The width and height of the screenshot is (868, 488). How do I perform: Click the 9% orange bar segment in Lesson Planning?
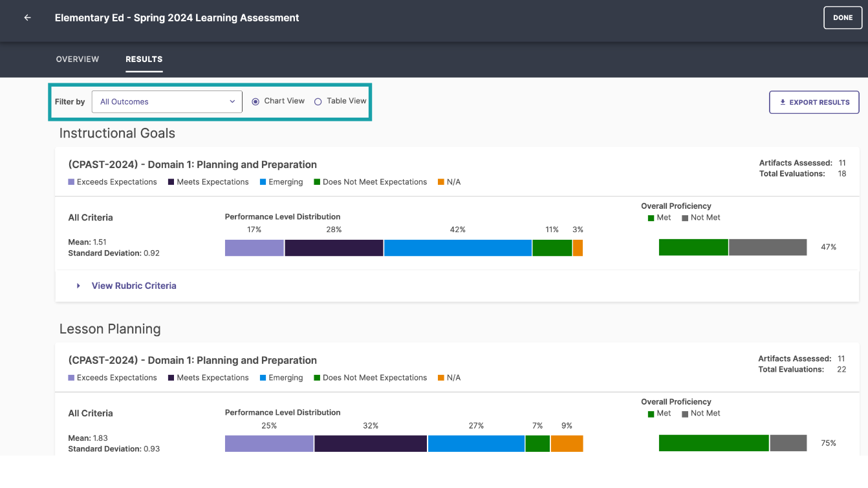(567, 443)
